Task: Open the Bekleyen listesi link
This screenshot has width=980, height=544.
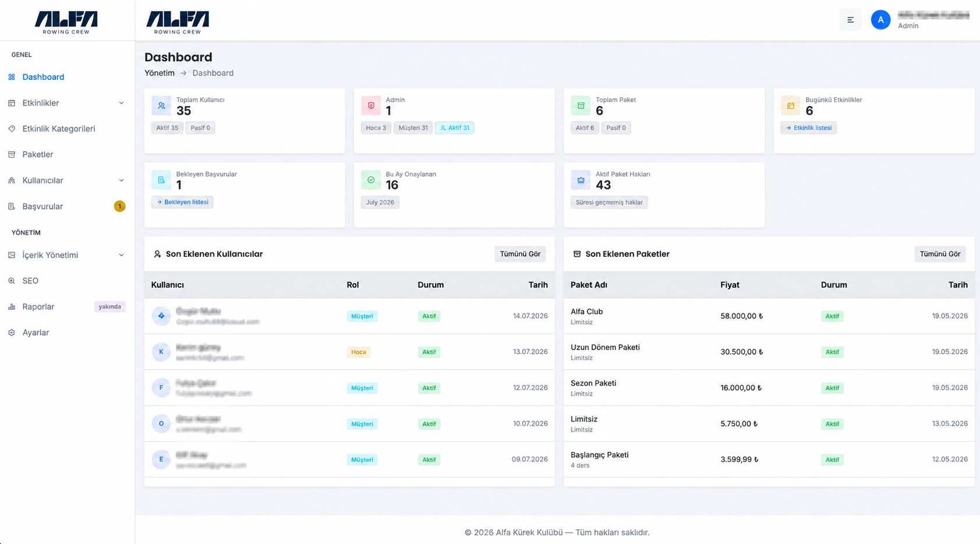Action: 182,202
